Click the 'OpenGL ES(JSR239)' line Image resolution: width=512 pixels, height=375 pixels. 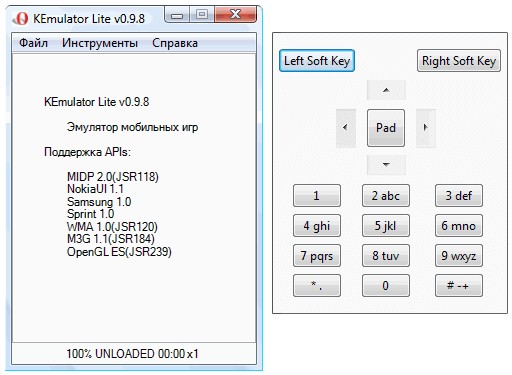[119, 252]
